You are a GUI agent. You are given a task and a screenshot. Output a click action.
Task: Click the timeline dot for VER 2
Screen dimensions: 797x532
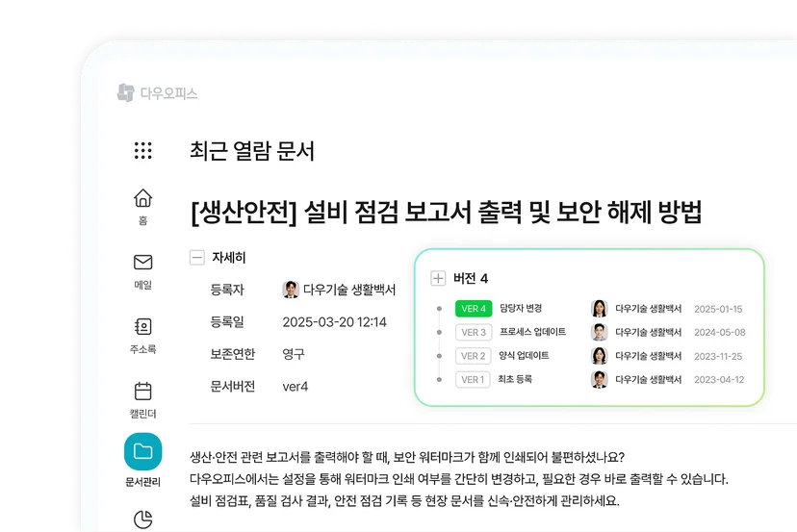[439, 356]
